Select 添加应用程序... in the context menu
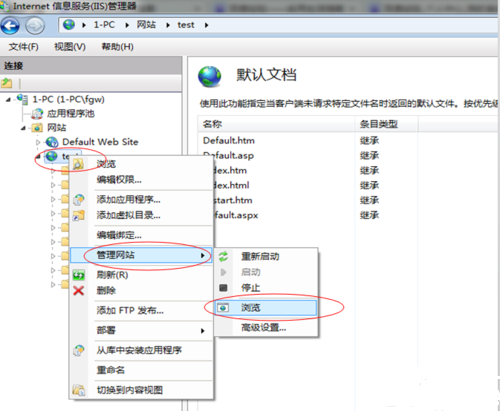 [141, 200]
